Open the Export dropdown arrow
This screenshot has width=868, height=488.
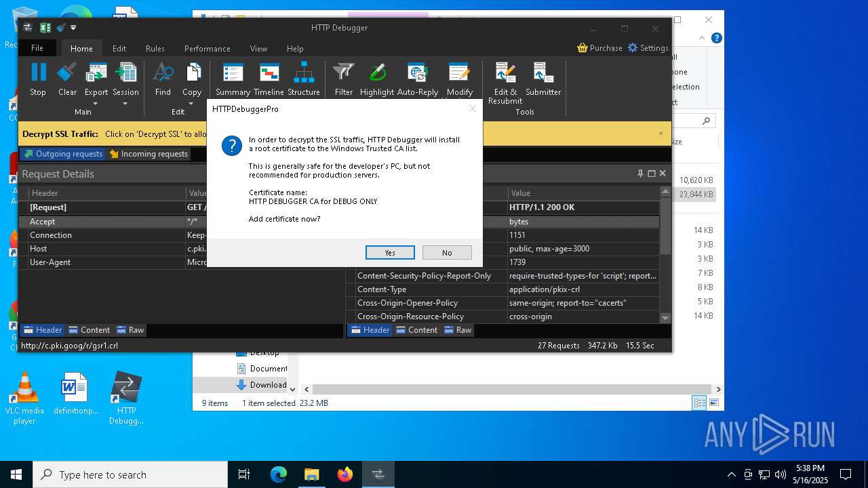96,104
